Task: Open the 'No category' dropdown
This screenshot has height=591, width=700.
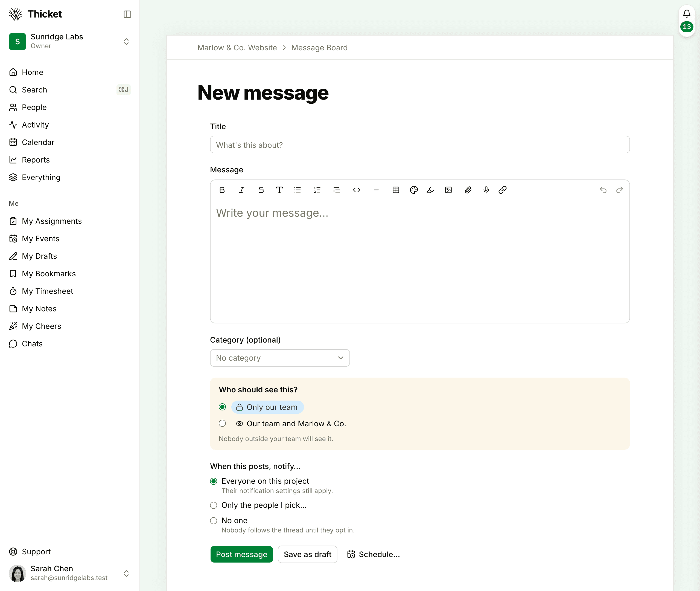Action: pos(280,358)
